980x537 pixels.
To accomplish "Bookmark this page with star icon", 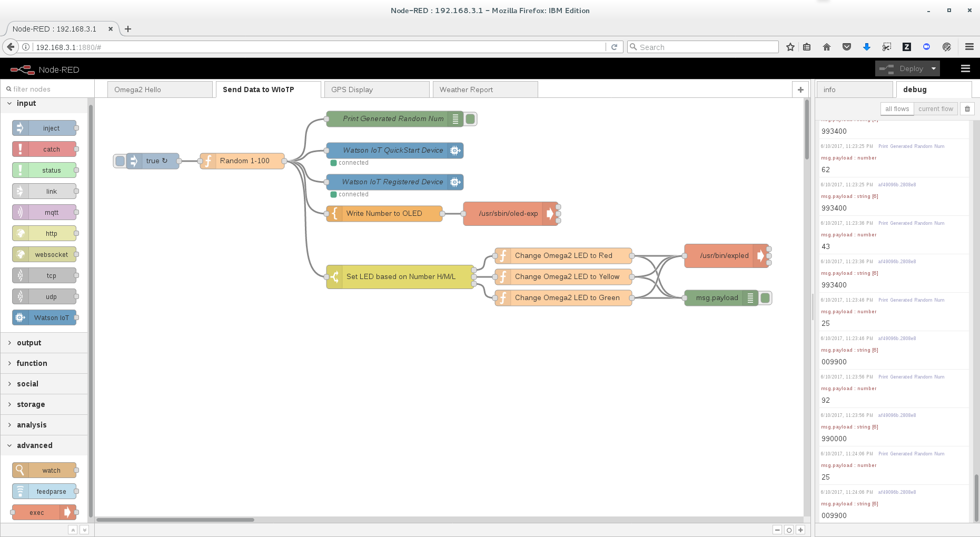I will pos(790,47).
